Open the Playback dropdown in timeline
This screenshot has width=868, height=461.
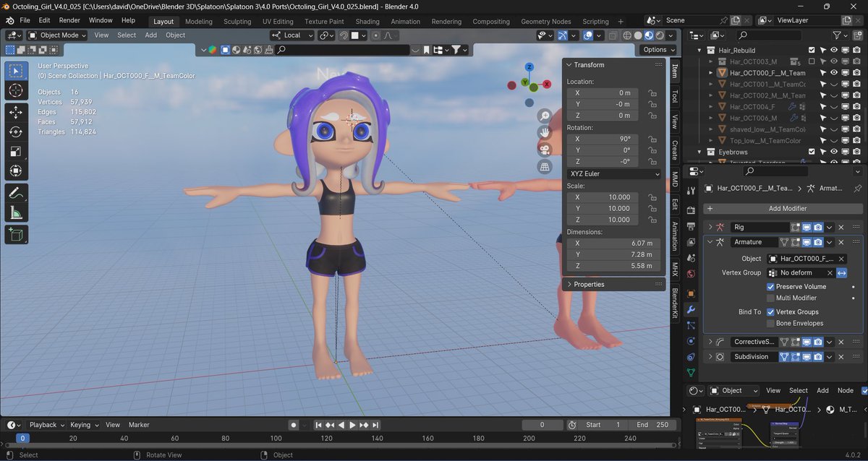(x=47, y=425)
